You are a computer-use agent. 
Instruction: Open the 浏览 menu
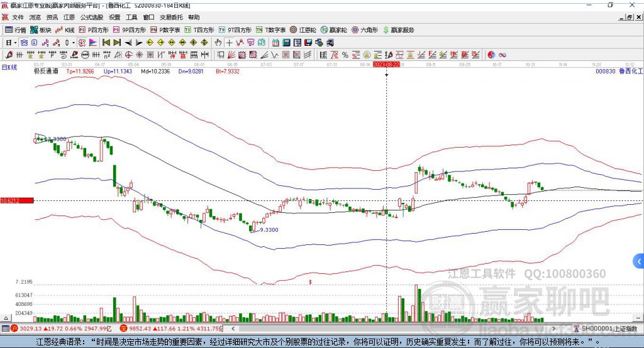coord(35,17)
